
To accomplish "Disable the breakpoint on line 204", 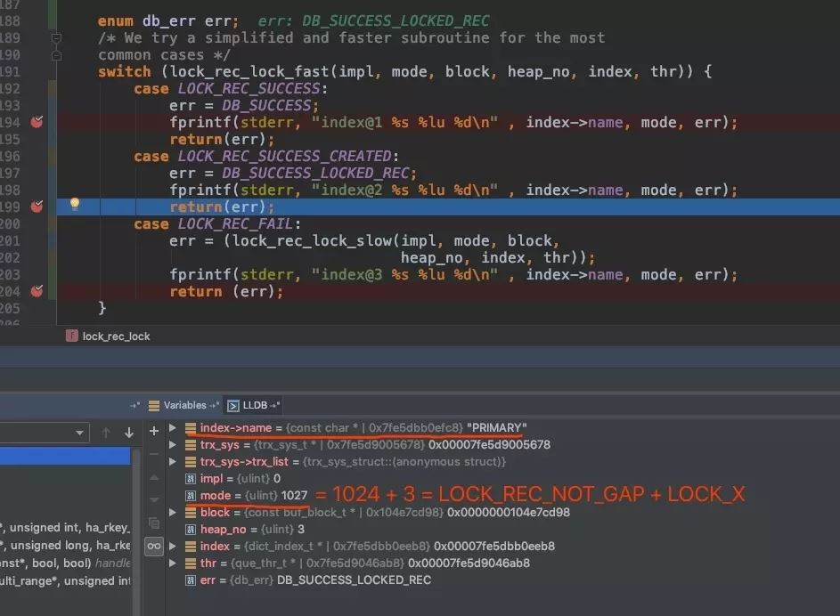I will point(37,291).
